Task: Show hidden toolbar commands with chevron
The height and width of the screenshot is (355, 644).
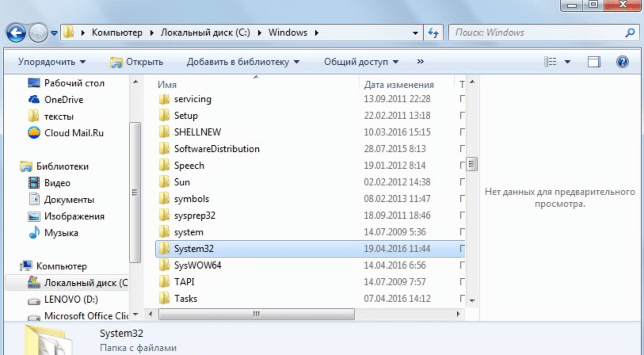Action: click(420, 61)
